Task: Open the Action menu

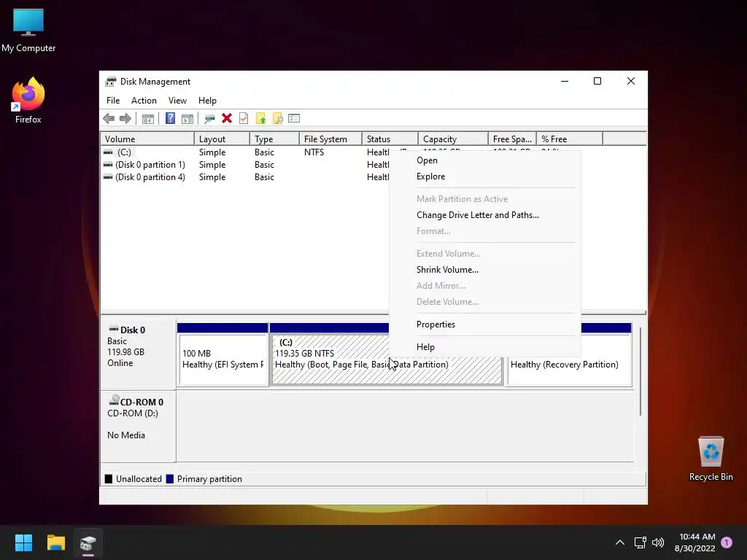Action: pyautogui.click(x=144, y=101)
